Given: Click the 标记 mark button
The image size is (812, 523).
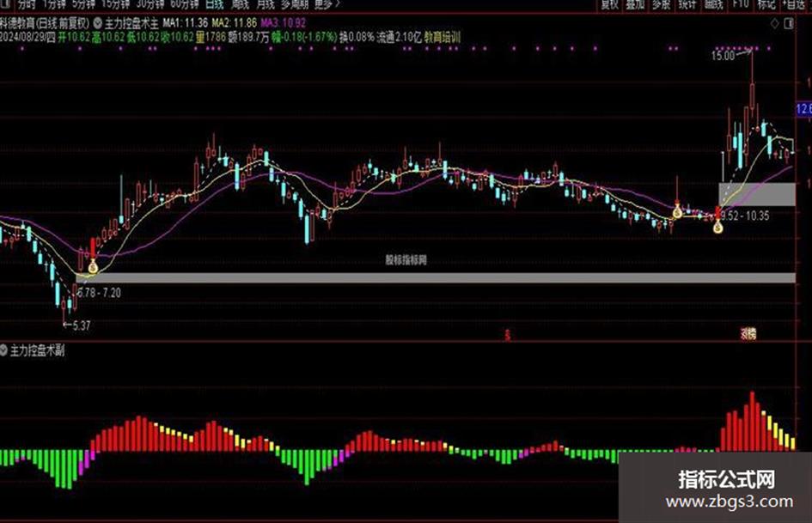Looking at the screenshot, I should 766,4.
